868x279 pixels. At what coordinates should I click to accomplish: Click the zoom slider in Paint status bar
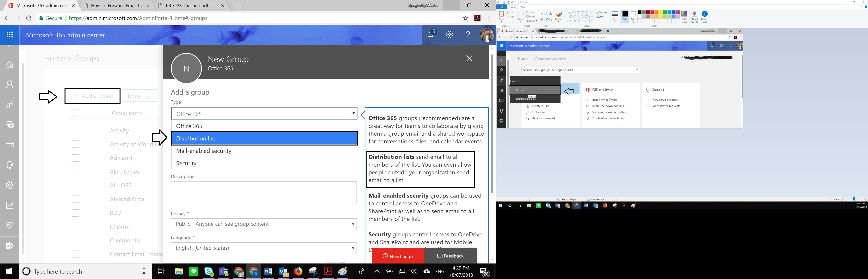pos(854,199)
